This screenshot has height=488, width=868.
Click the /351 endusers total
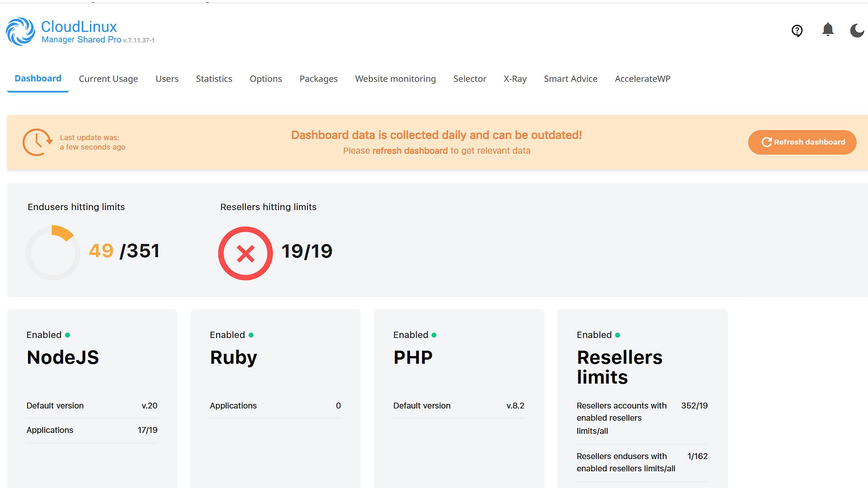[x=140, y=251]
